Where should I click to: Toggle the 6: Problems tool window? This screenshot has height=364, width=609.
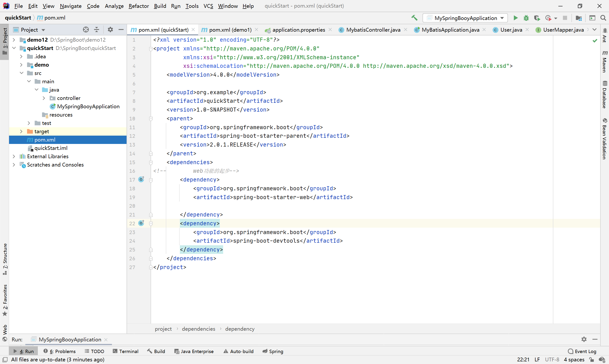(x=59, y=351)
